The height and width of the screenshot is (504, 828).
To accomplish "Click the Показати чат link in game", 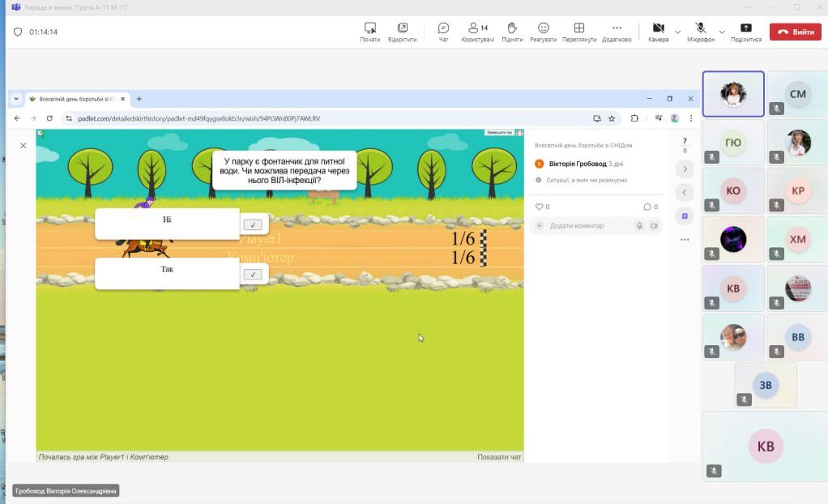I will [499, 457].
